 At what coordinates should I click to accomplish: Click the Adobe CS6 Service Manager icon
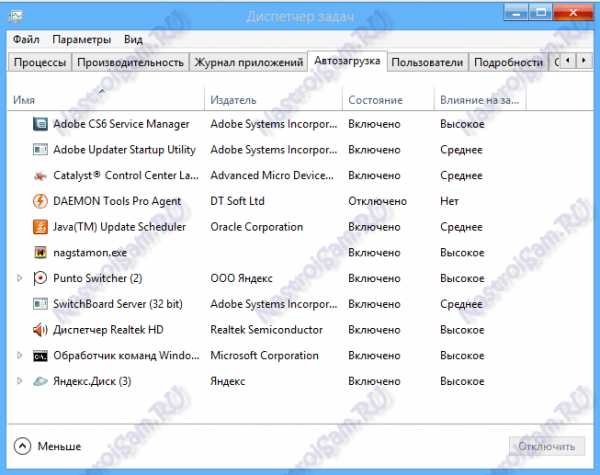tap(40, 124)
